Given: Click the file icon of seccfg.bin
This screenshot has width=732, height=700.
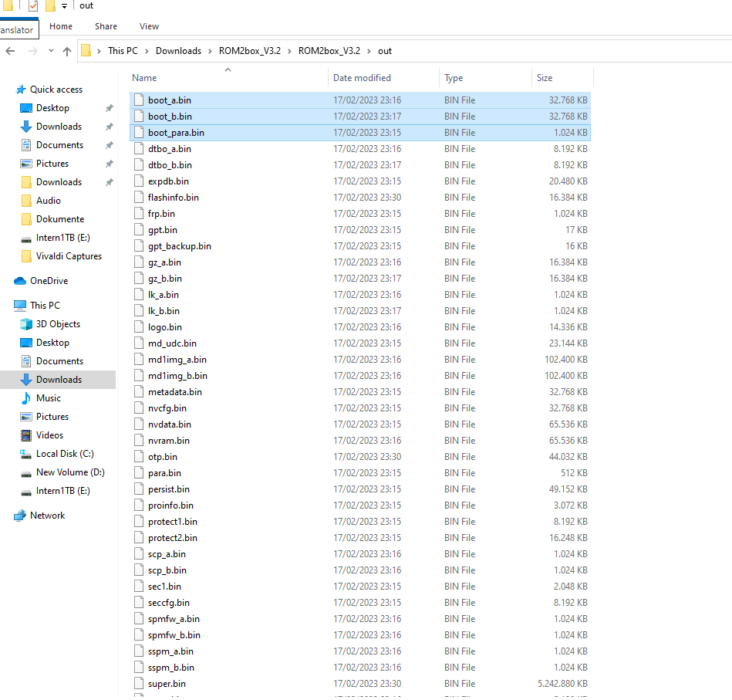Looking at the screenshot, I should [x=139, y=603].
